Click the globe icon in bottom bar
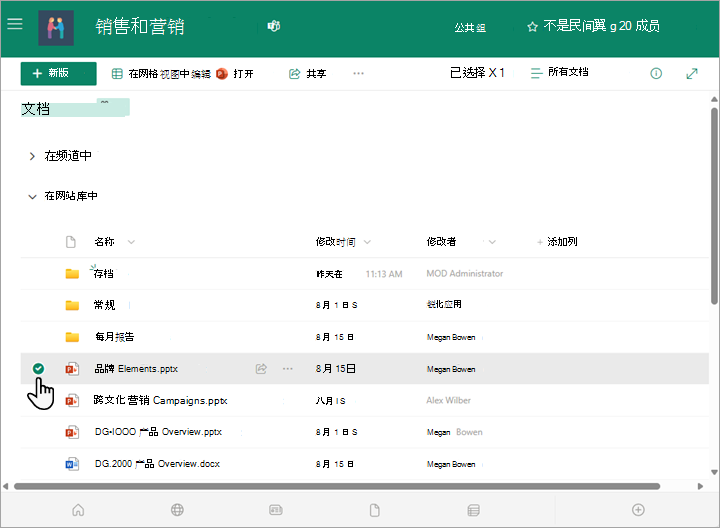The width and height of the screenshot is (720, 528). click(177, 510)
